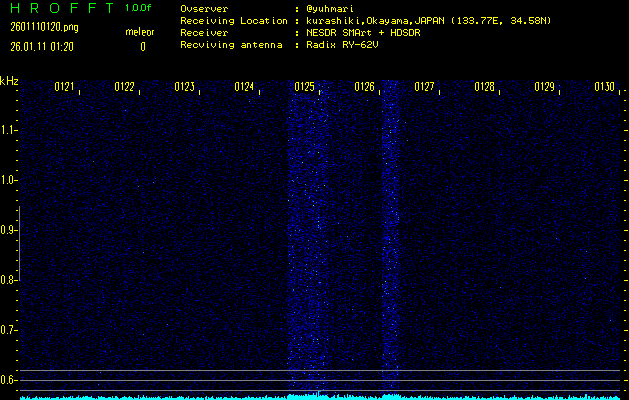Click the meteor count label
The image size is (629, 400).
140,32
